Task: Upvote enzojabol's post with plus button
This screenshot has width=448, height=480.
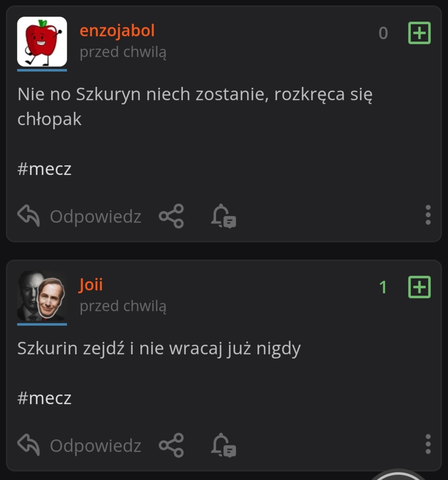Action: coord(419,33)
